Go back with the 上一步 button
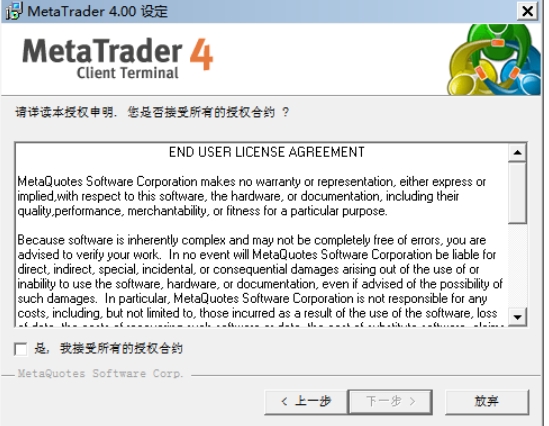Screen dimensions: 549x426 click(306, 401)
